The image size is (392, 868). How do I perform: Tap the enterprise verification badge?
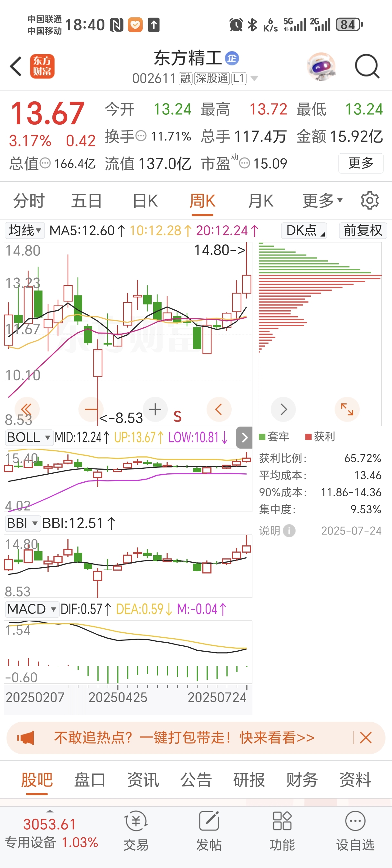232,58
